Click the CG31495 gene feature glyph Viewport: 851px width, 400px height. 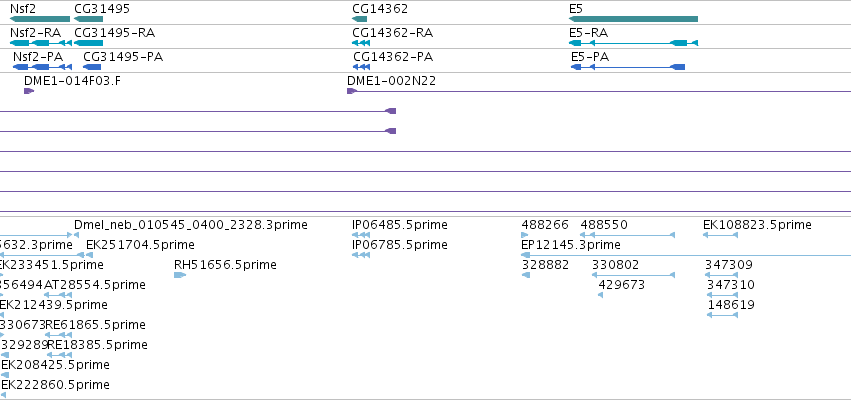tap(88, 19)
